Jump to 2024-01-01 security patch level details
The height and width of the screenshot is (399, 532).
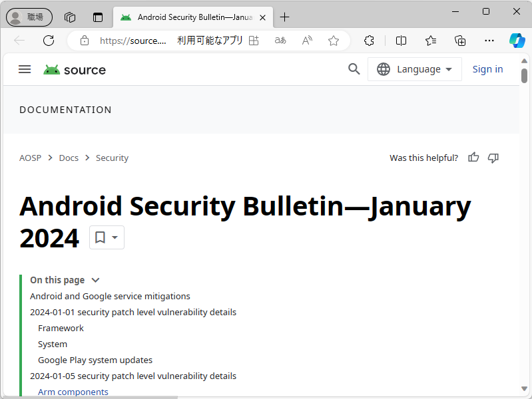coord(133,312)
